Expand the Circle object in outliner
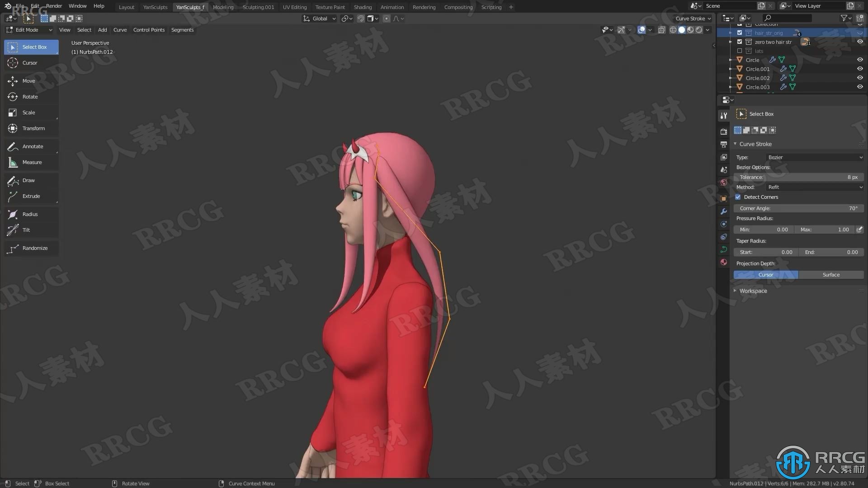This screenshot has width=868, height=488. pos(731,60)
